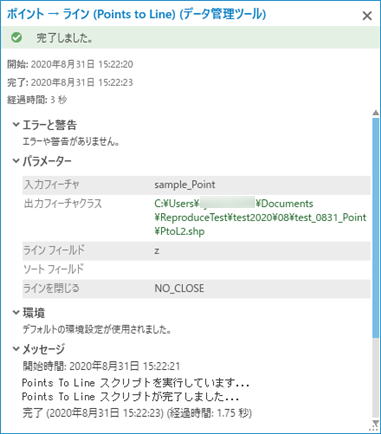
Task: Click the ソート フィールド parameter row
Action: click(x=196, y=269)
